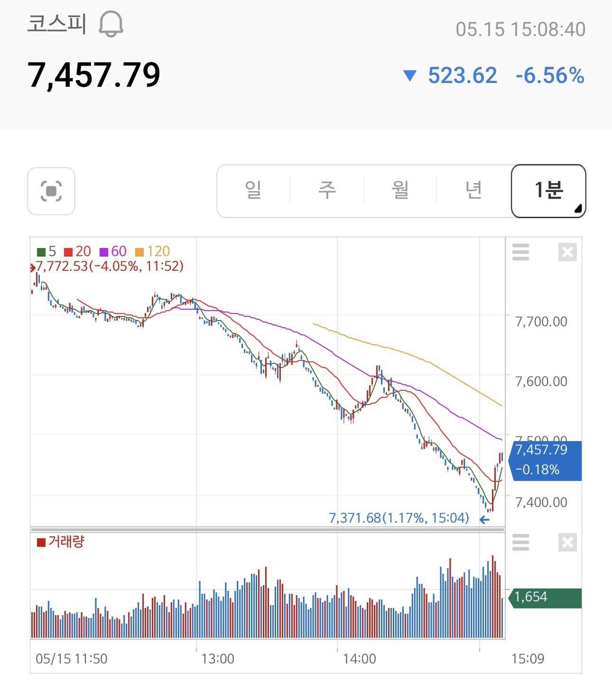Open fullscreen chart capture icon
612x700 pixels.
tap(51, 191)
